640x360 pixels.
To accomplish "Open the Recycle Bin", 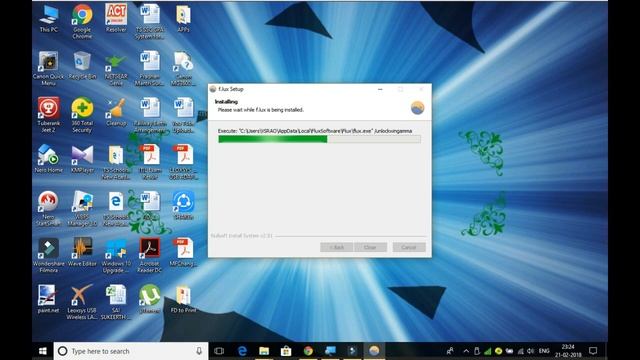I will point(82,65).
